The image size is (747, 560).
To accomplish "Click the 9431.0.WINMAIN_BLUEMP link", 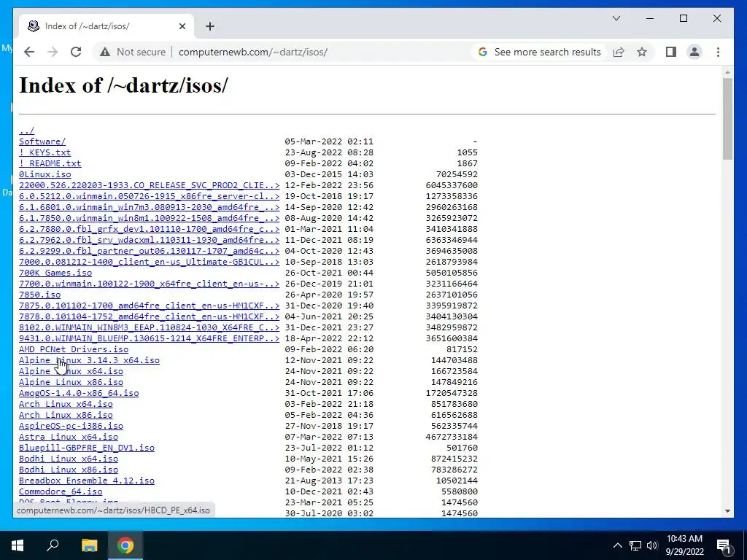I will [149, 338].
